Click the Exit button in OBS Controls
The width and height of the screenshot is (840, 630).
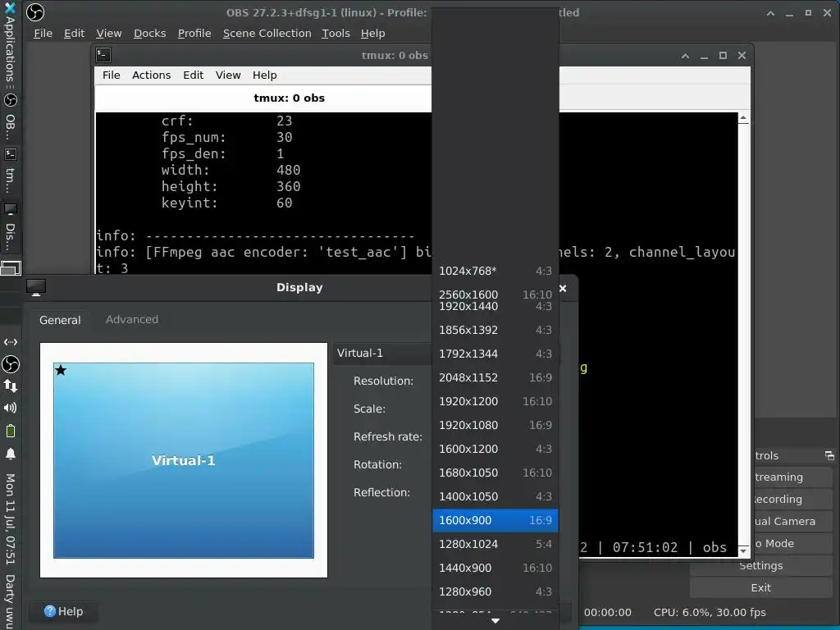pos(760,587)
